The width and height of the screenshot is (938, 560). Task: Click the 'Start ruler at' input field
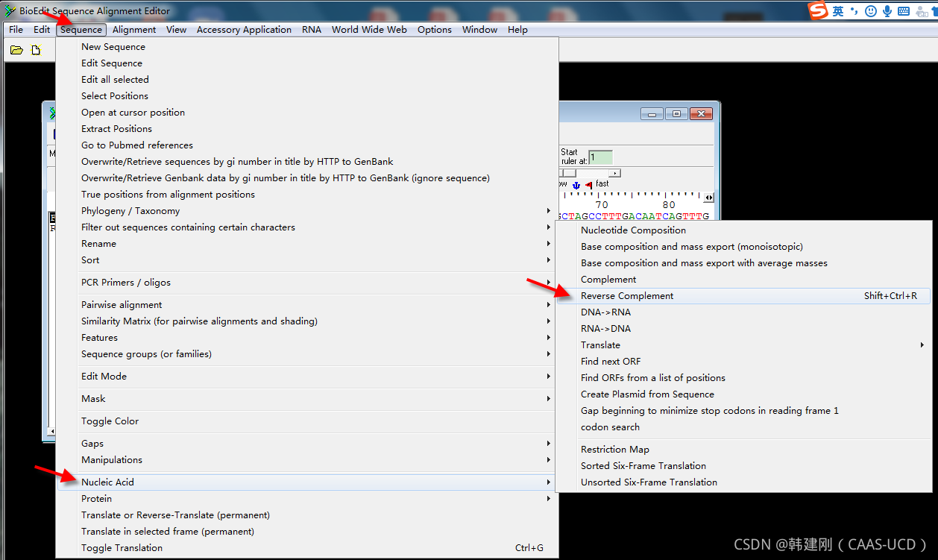[600, 157]
